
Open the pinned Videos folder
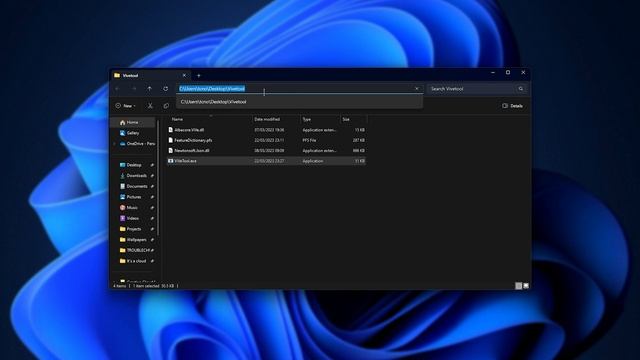click(133, 218)
